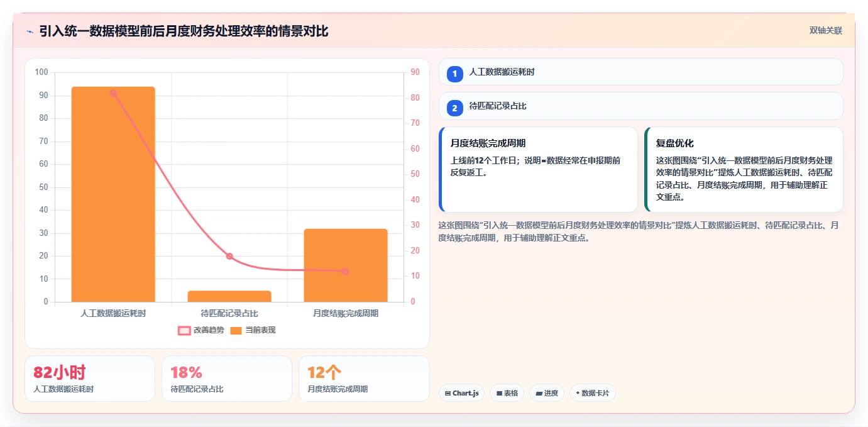
Task: Select the 待匹配记录占比 small bar
Action: point(229,296)
